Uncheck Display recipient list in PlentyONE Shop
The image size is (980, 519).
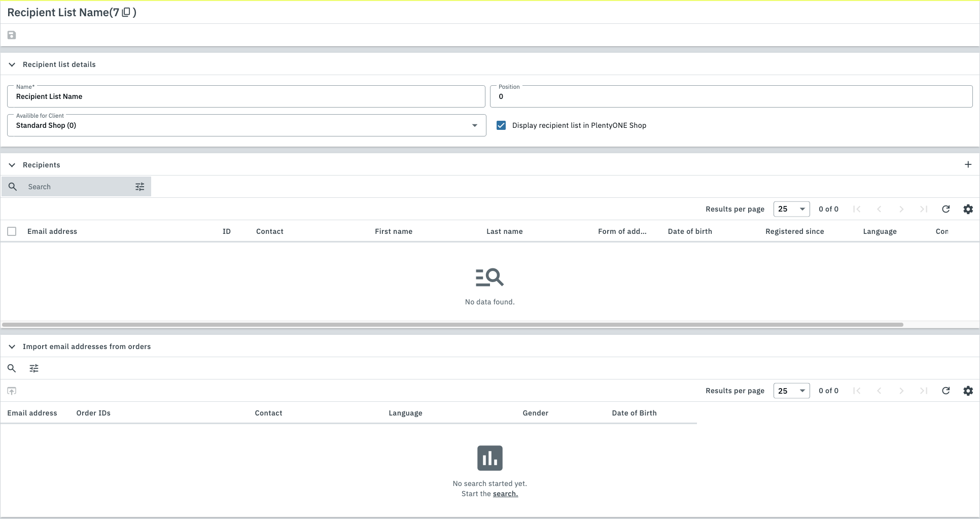[x=501, y=125]
